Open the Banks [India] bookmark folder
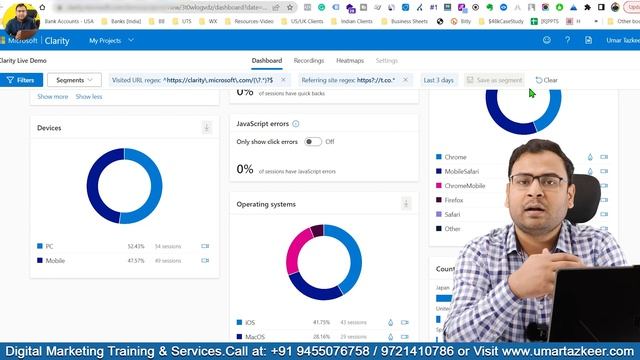640x360 pixels. [121, 21]
